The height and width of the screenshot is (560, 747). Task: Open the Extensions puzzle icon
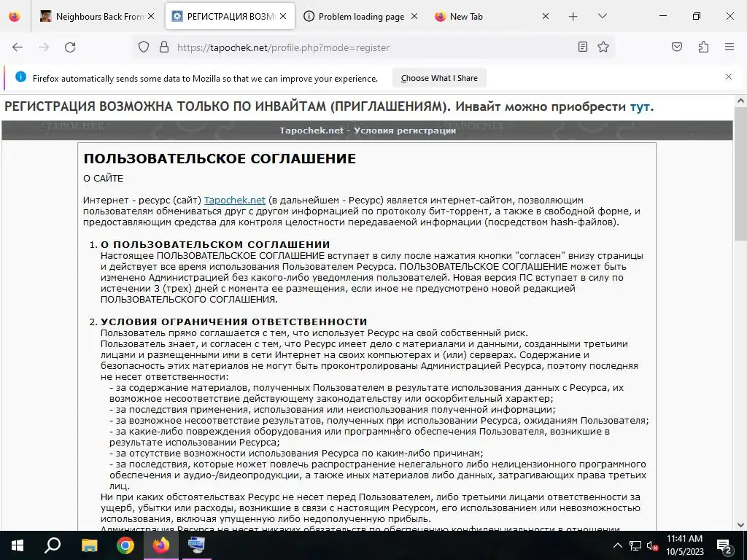[703, 47]
